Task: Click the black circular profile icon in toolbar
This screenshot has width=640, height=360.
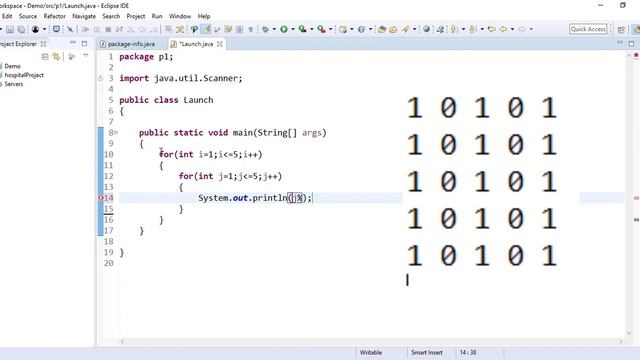Action: point(36,29)
